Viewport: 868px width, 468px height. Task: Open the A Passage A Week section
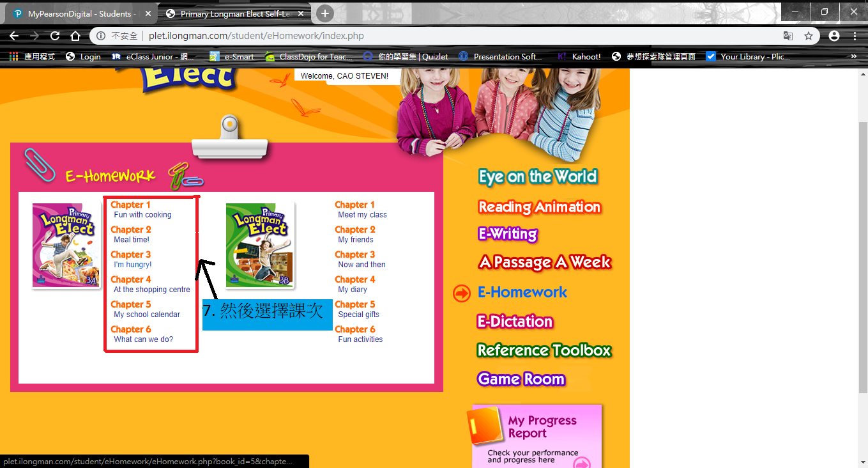click(545, 262)
